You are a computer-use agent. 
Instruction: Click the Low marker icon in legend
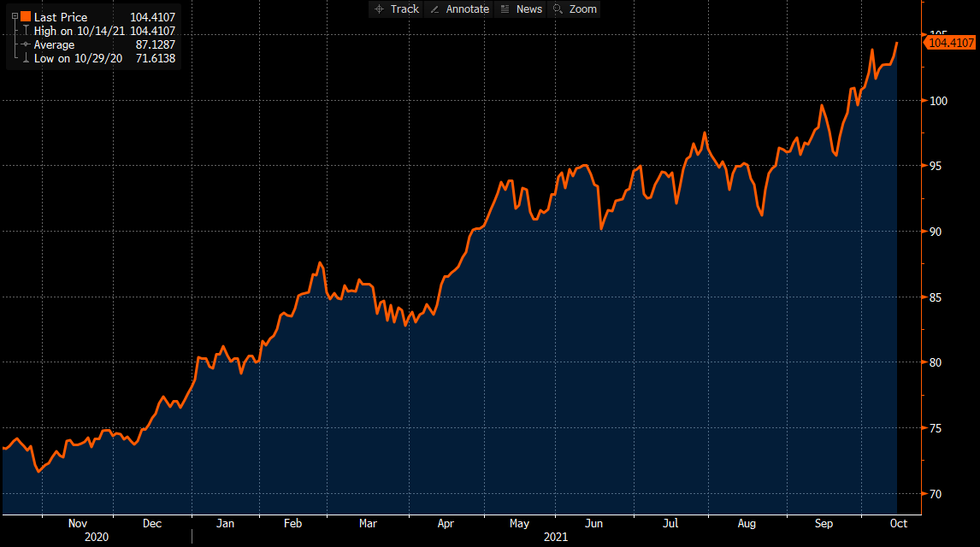point(25,58)
